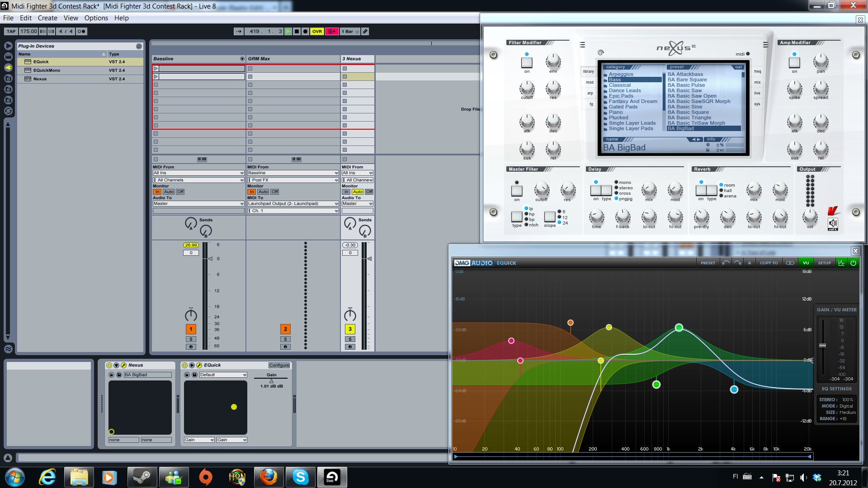The image size is (868, 488).
Task: Stop playback in the transport bar
Action: pos(297,32)
